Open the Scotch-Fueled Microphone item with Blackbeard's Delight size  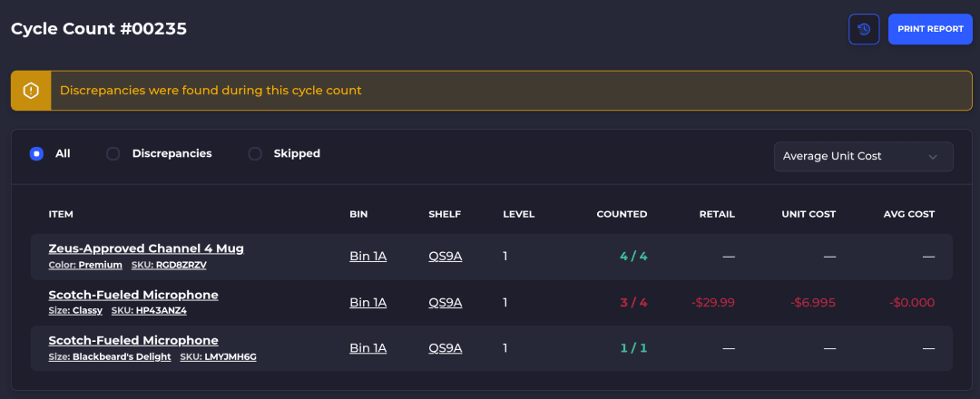(133, 340)
